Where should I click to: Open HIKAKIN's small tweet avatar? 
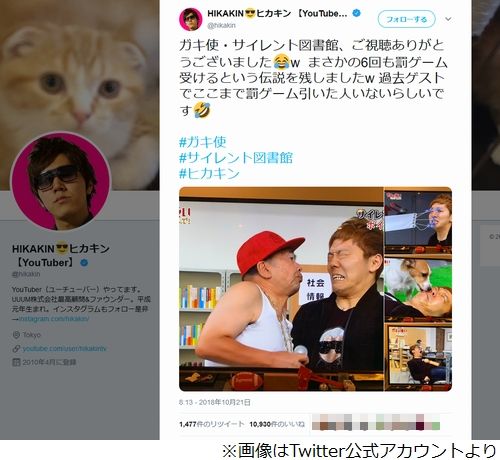coord(191,19)
